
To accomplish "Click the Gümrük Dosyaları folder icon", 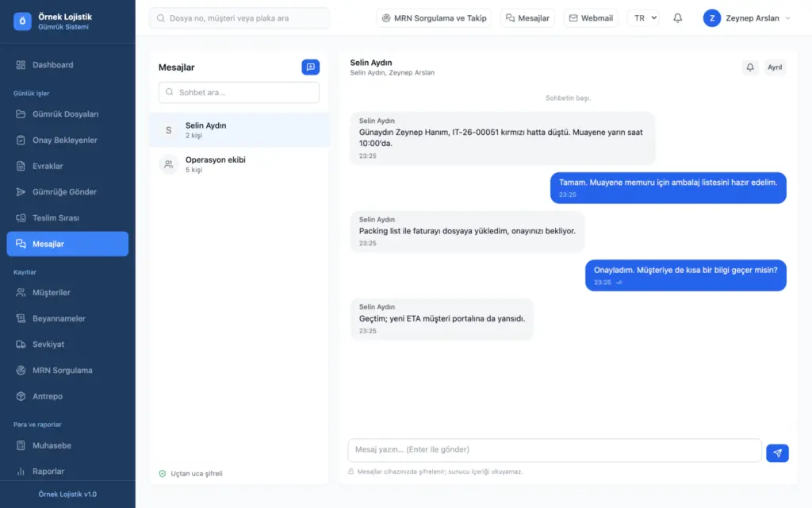I will pyautogui.click(x=21, y=114).
